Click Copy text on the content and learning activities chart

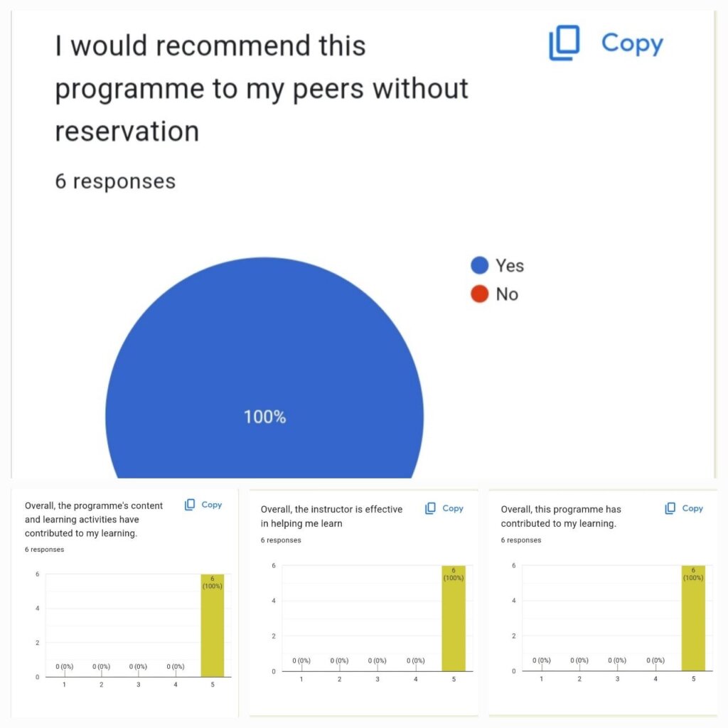point(212,505)
